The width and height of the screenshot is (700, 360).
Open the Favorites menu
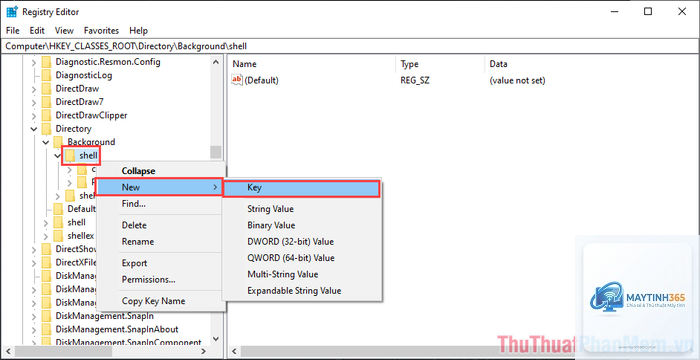(x=101, y=31)
